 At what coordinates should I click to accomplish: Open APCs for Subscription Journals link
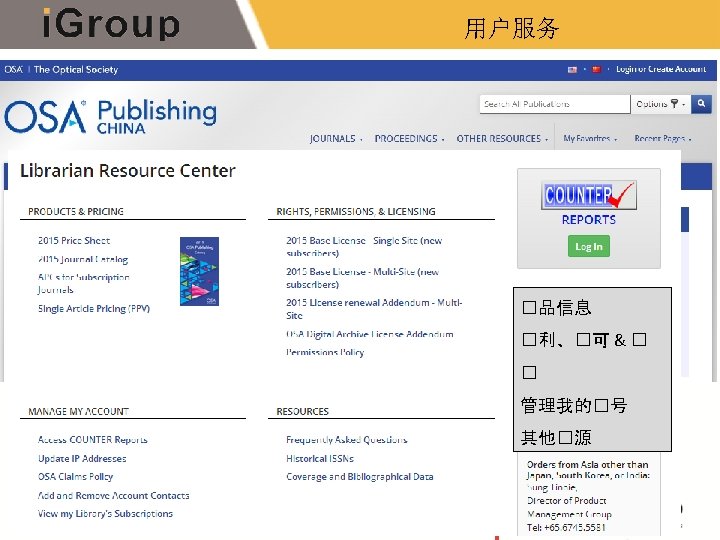tap(84, 283)
